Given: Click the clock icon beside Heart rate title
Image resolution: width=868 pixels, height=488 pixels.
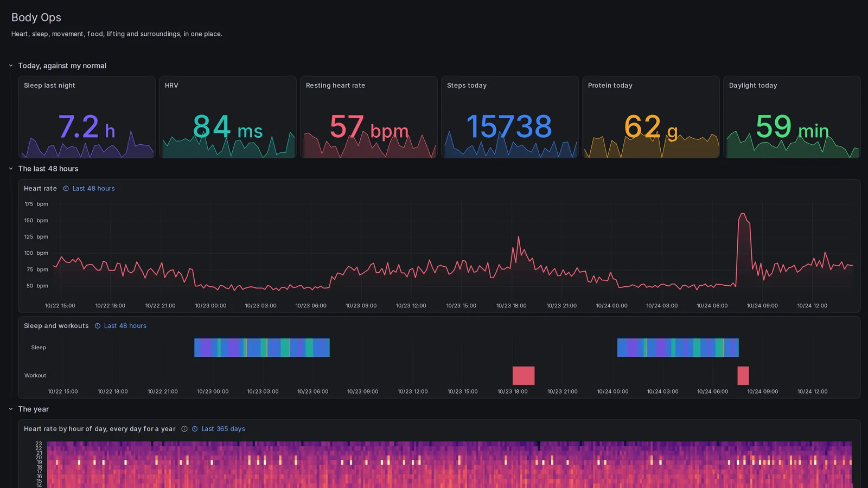Looking at the screenshot, I should pyautogui.click(x=66, y=189).
